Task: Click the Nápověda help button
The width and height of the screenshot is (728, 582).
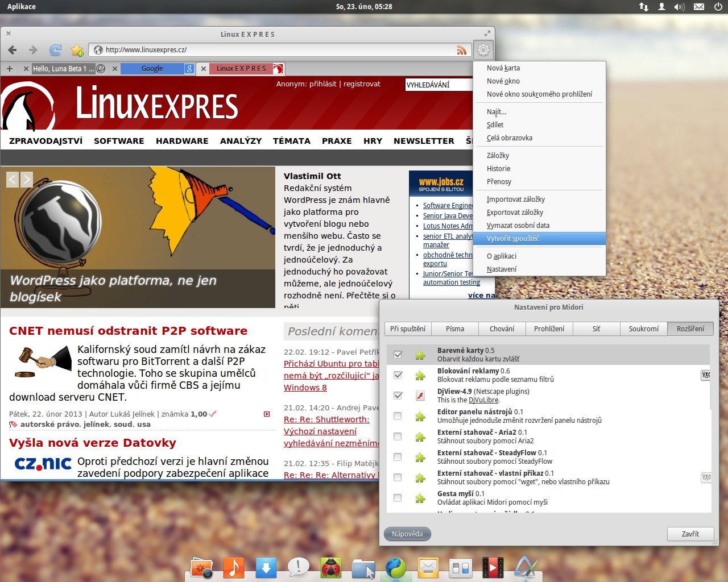Action: 407,534
